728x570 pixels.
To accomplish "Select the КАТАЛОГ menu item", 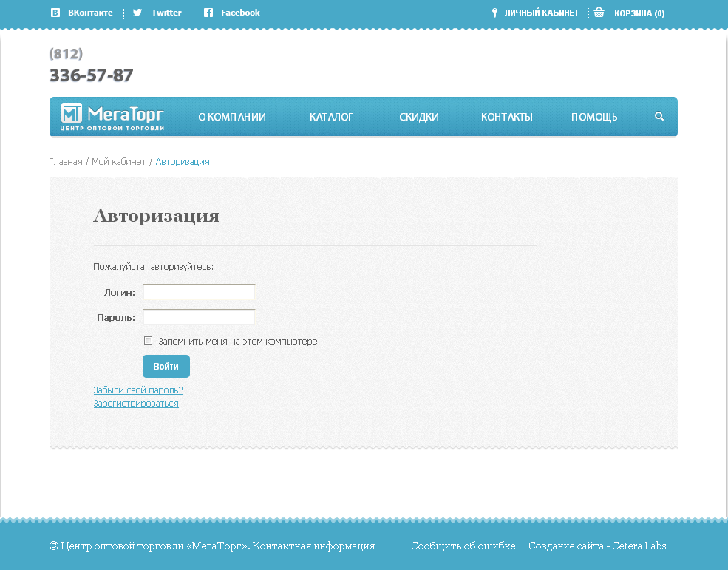I will pos(331,116).
